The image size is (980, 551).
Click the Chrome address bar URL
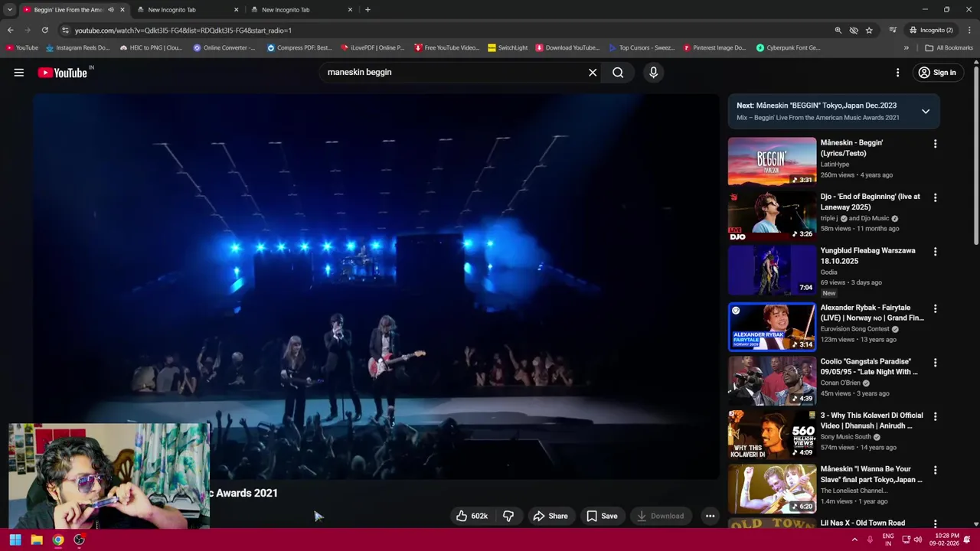click(183, 30)
